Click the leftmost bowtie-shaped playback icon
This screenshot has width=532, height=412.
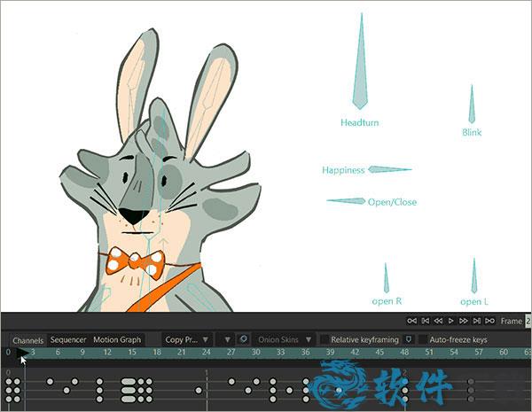click(x=412, y=321)
